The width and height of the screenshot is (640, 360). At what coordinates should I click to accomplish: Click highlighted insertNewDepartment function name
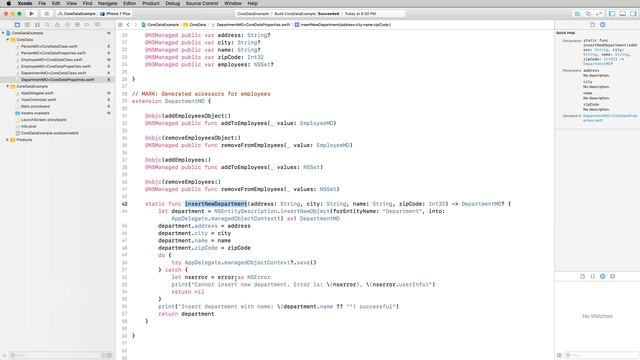[x=216, y=204]
